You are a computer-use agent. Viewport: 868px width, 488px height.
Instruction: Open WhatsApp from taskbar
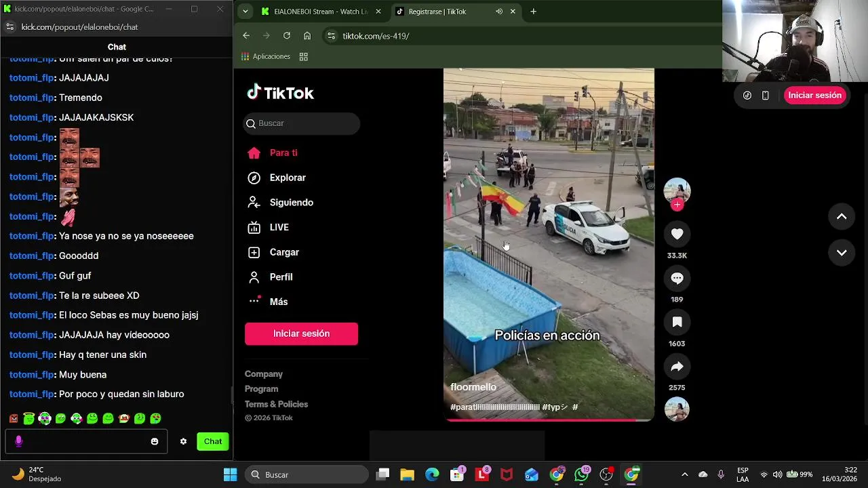coord(582,474)
